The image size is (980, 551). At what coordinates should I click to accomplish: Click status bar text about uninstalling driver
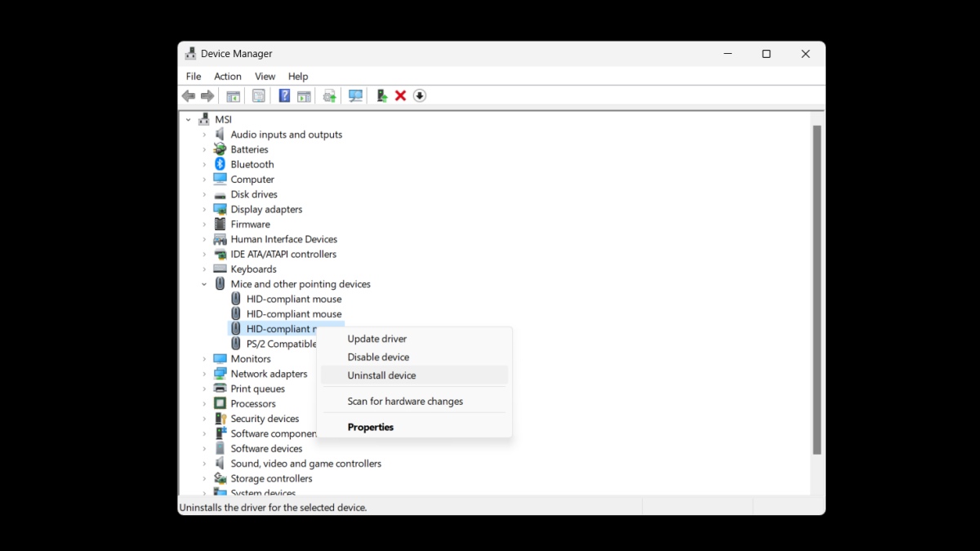pyautogui.click(x=273, y=507)
